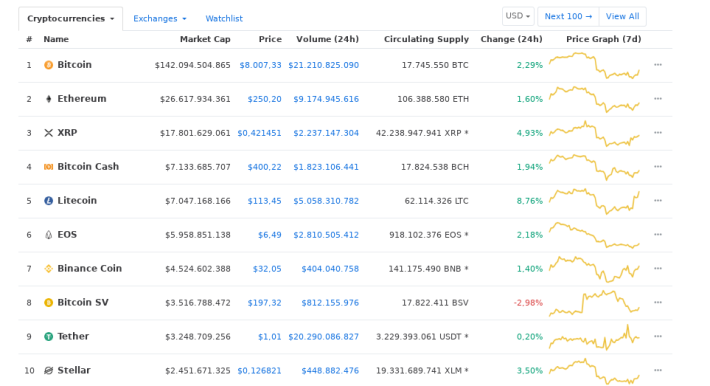This screenshot has height=386, width=710.
Task: Open the Litecoin name link
Action: [77, 201]
